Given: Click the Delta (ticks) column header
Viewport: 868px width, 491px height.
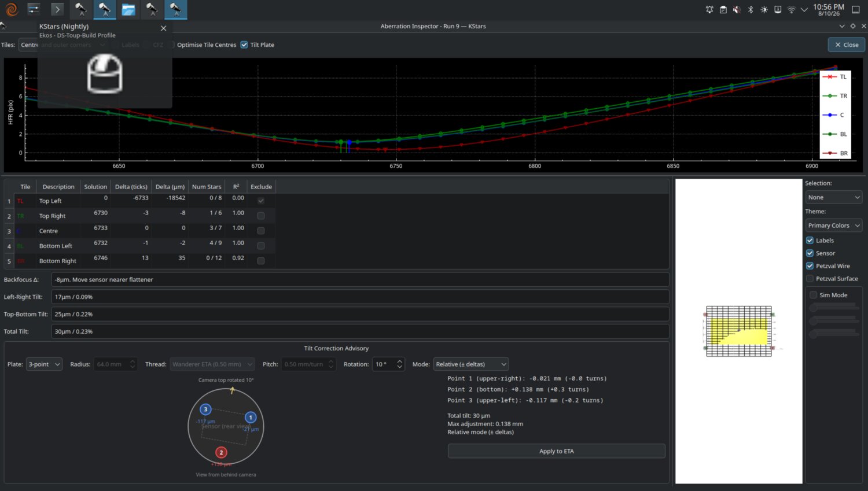Looking at the screenshot, I should pyautogui.click(x=131, y=187).
